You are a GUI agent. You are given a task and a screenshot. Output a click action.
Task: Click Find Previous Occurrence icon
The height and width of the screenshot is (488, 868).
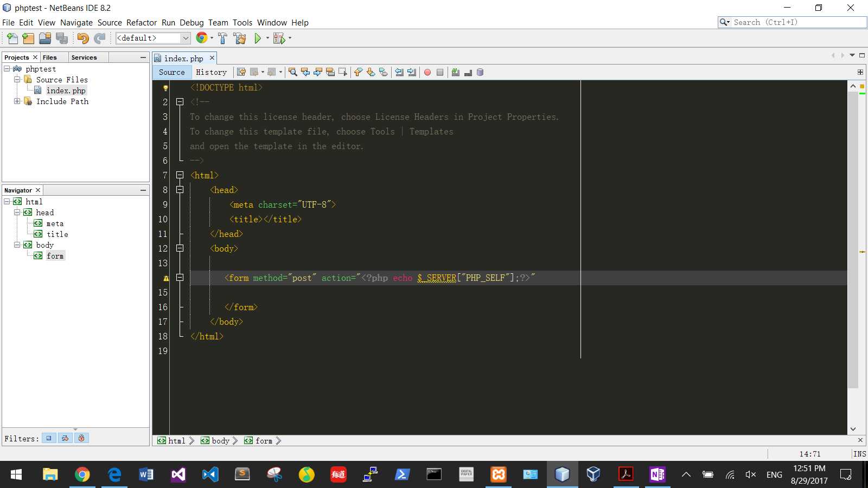[x=305, y=72]
